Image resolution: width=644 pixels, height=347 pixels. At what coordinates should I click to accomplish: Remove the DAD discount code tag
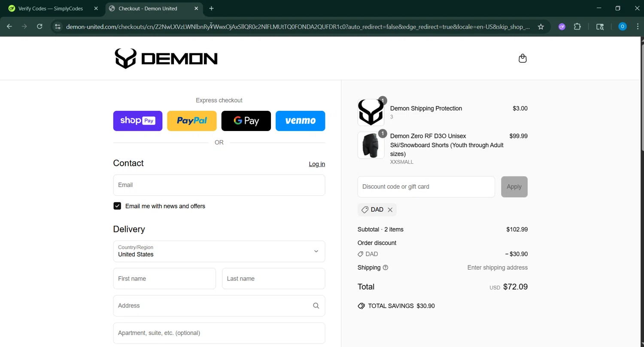pos(390,210)
